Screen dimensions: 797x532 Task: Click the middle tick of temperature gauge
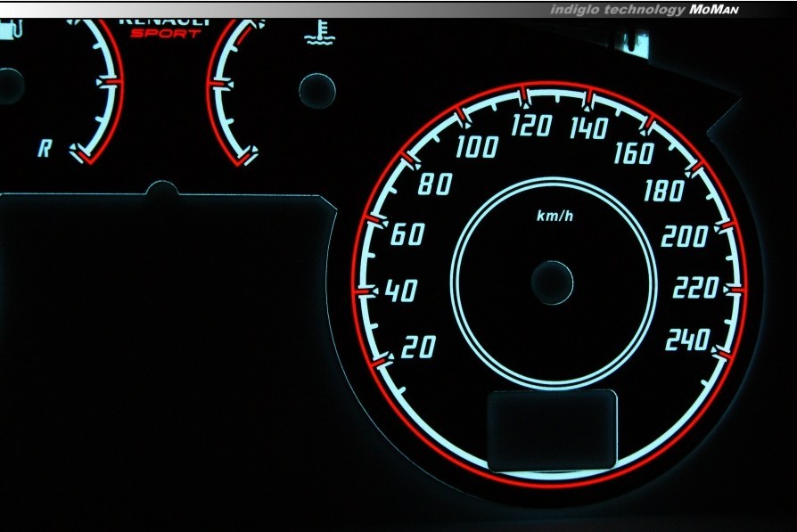coord(218,83)
